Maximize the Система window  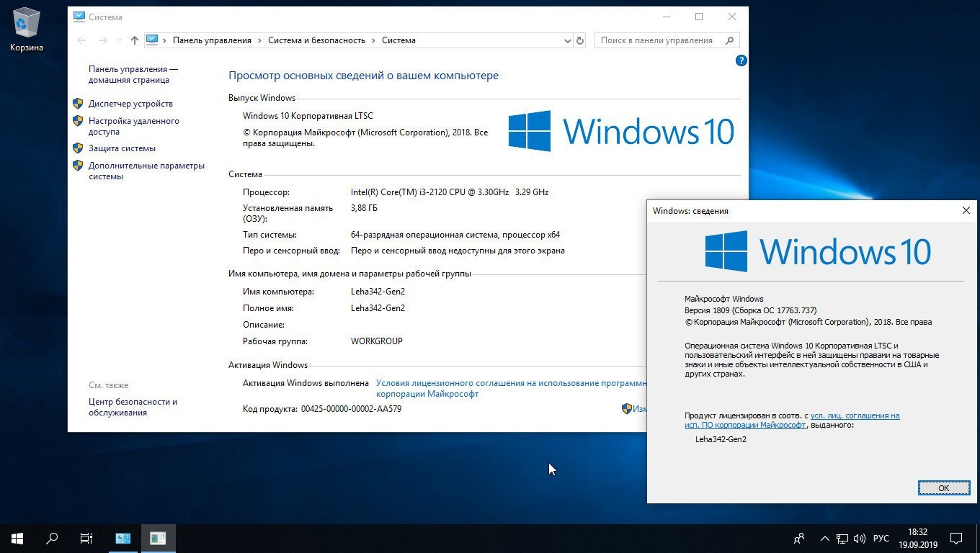tap(698, 17)
